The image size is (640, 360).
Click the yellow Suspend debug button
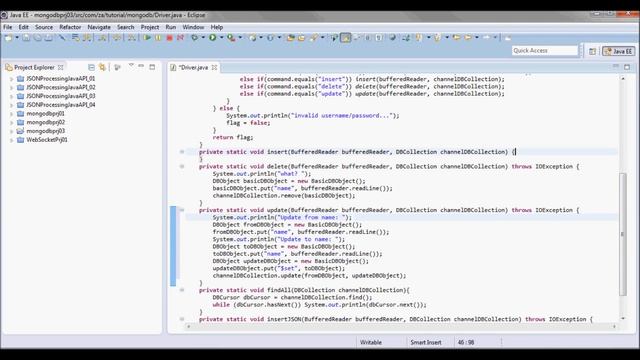158,38
